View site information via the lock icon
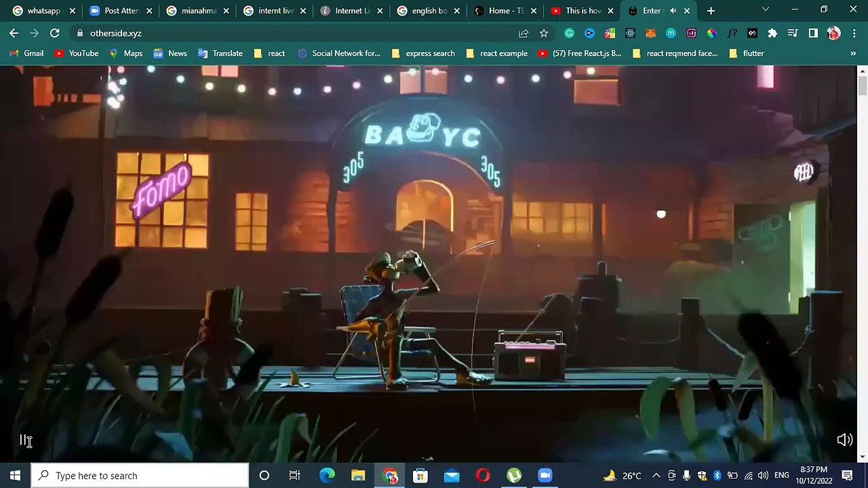The image size is (868, 488). point(80,33)
